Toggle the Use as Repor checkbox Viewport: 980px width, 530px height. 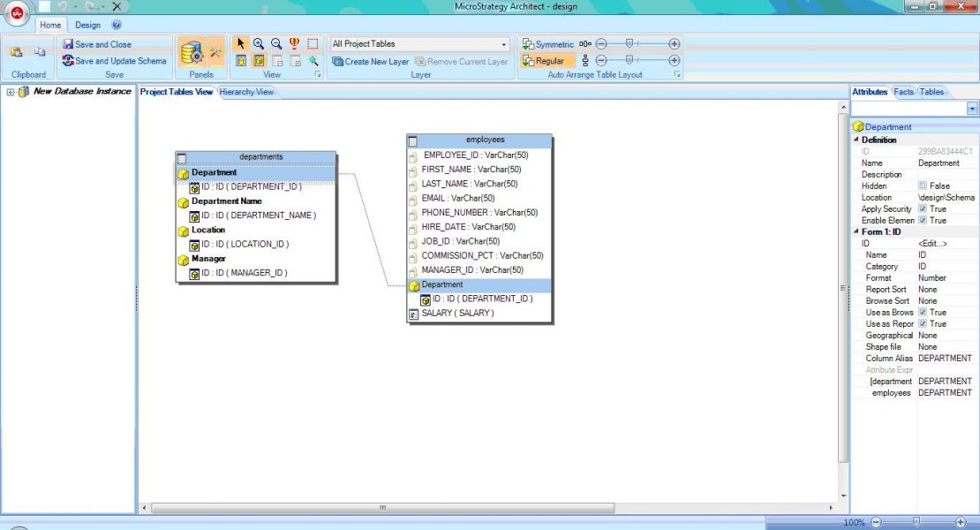coord(923,324)
